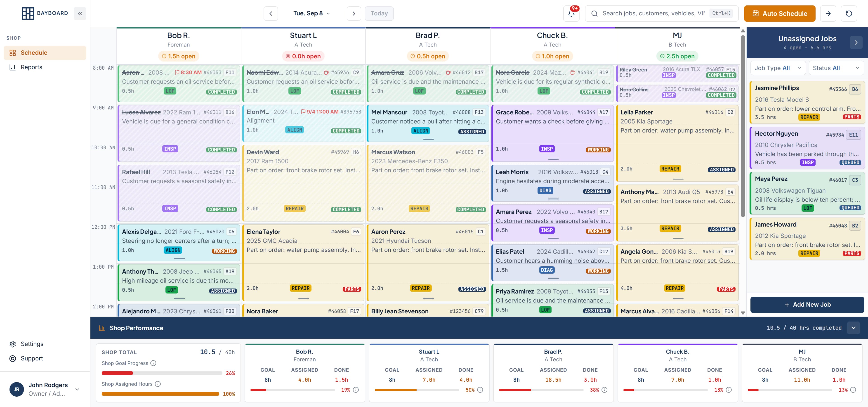Click MJ 2.5h open badge
The width and height of the screenshot is (868, 407).
677,56
